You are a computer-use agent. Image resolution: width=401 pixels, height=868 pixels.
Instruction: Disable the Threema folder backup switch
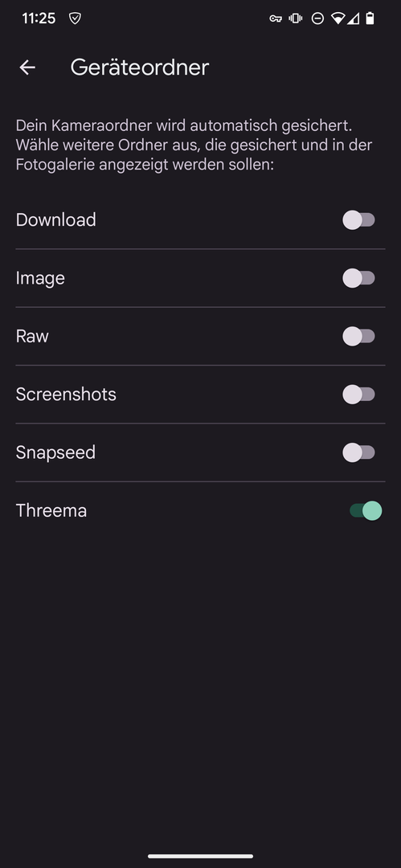click(366, 510)
